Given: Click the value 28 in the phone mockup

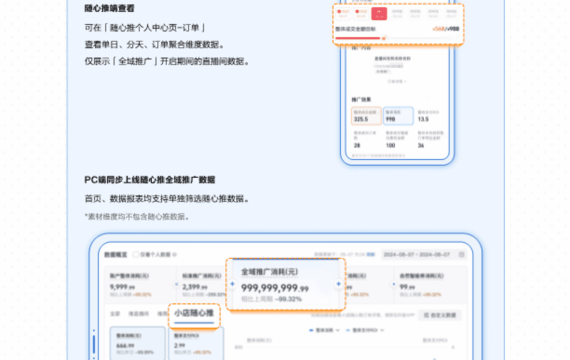Looking at the screenshot, I should tap(357, 145).
